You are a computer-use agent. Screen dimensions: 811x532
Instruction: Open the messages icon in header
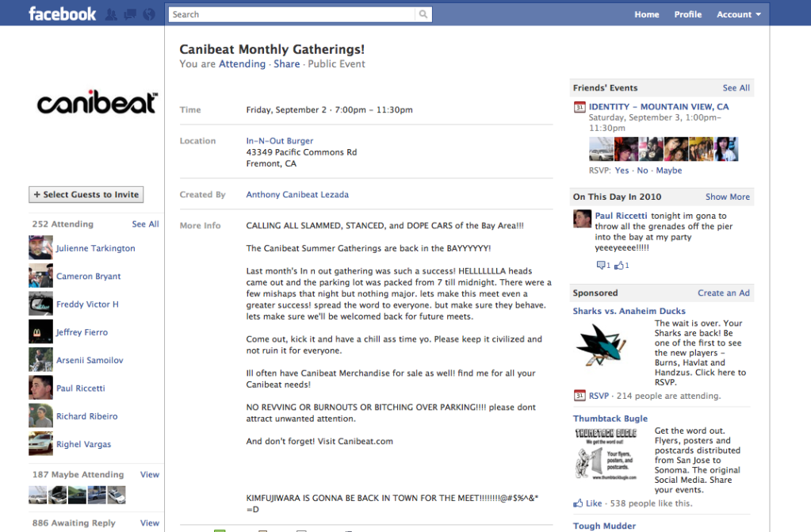pos(130,14)
